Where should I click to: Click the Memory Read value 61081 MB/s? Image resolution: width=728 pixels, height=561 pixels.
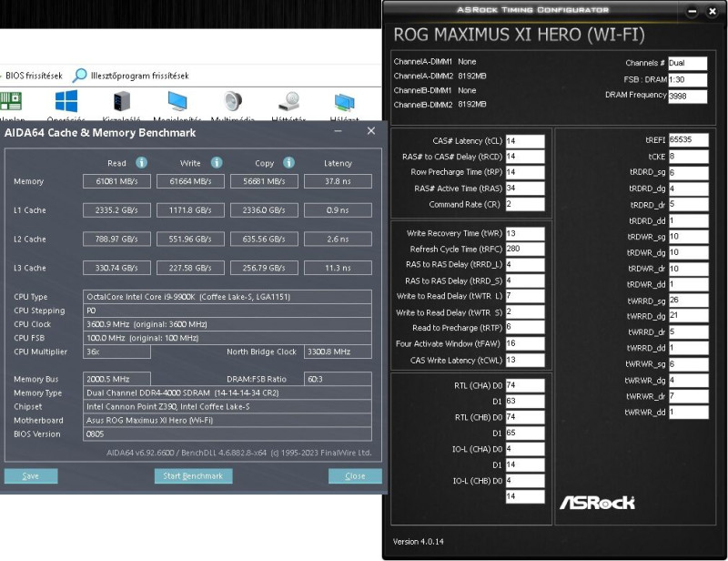[117, 181]
